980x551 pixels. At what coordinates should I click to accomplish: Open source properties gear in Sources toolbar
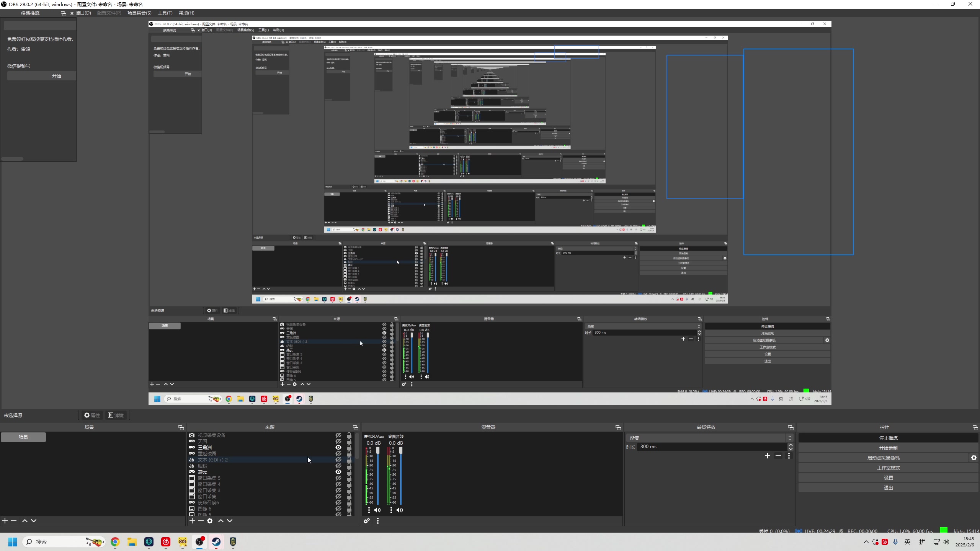(x=210, y=521)
